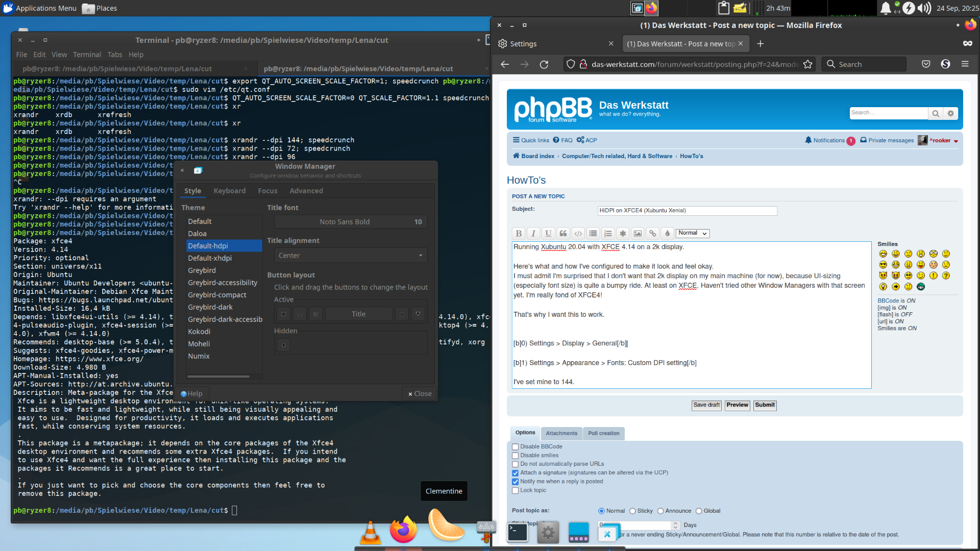Click the insert image icon
This screenshot has height=551, width=980.
(x=638, y=233)
